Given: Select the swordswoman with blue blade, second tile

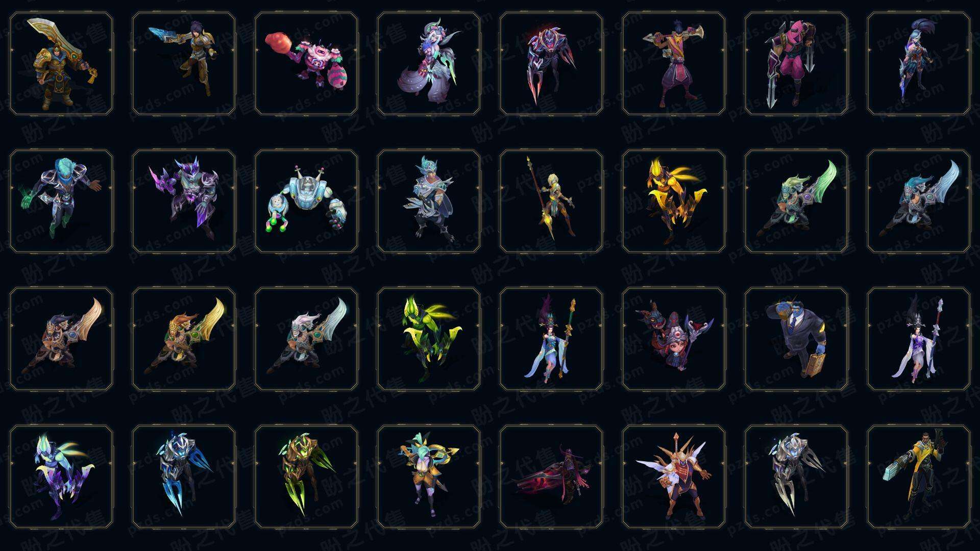Looking at the screenshot, I should click(184, 64).
